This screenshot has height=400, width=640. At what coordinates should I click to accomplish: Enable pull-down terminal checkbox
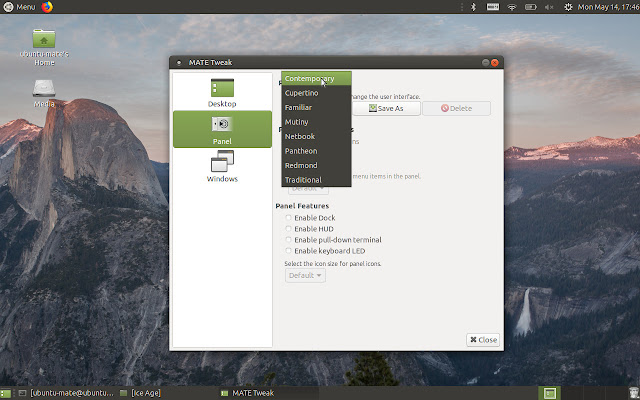[x=289, y=240]
